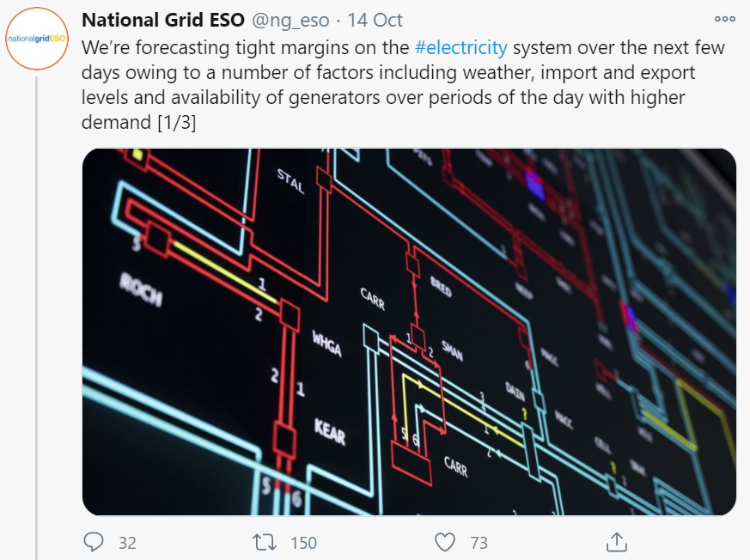Share the tweet using the upload arrow icon
The image size is (750, 560).
coord(615,542)
